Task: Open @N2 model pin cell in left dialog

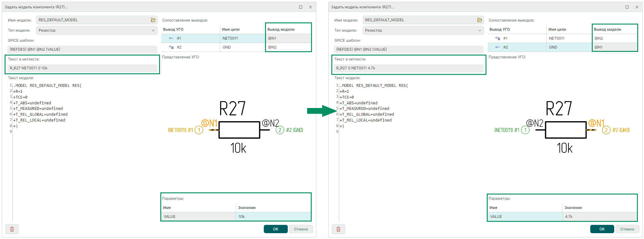Action: (288, 47)
